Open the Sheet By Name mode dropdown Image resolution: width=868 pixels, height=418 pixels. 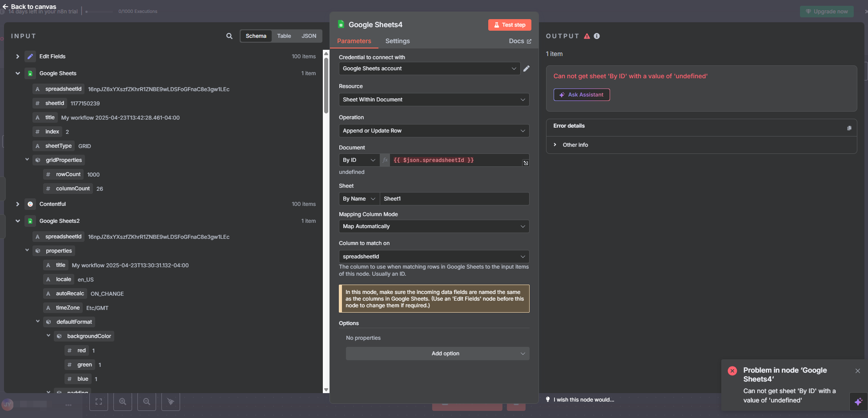click(x=359, y=199)
